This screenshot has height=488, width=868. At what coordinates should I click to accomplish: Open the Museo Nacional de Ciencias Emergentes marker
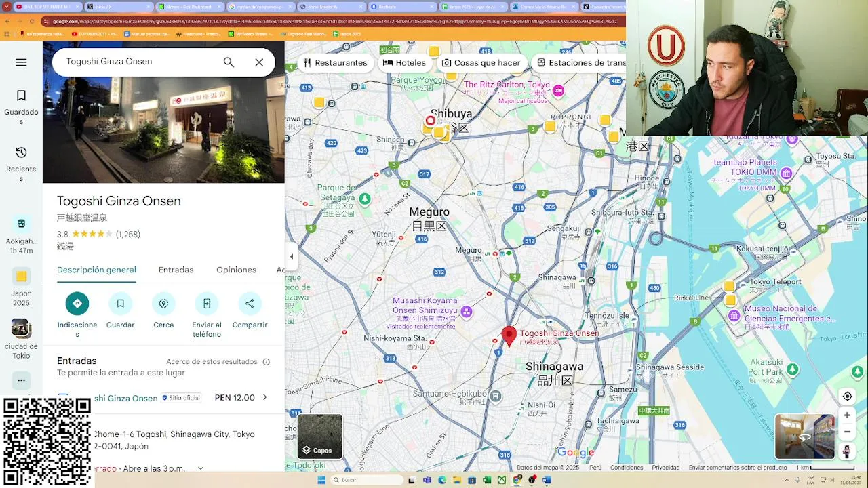click(734, 316)
